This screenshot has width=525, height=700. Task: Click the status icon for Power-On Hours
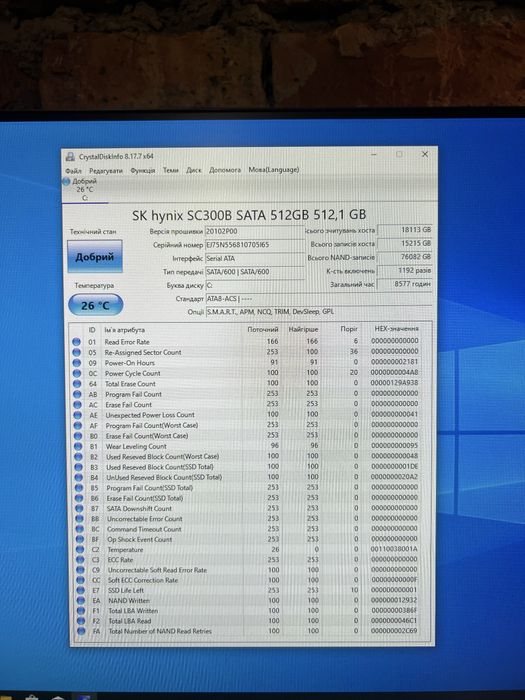(x=77, y=363)
